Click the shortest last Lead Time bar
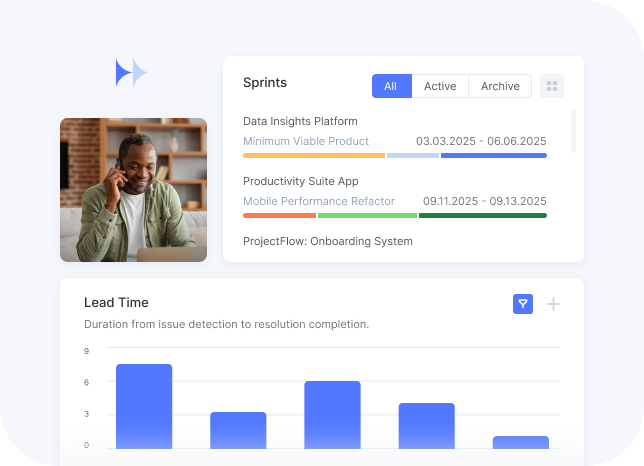Screen dimensions: 644x466 coord(521,443)
